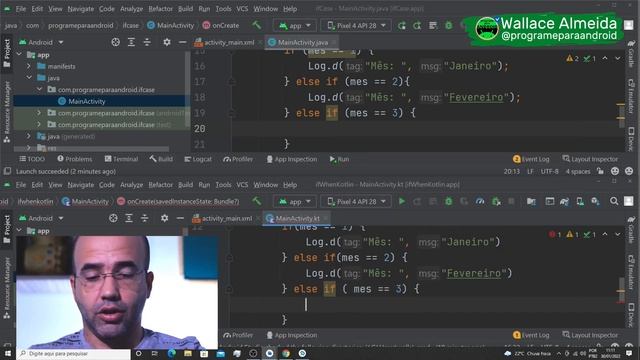Open Android view dropdown in upper Project panel

coord(41,42)
